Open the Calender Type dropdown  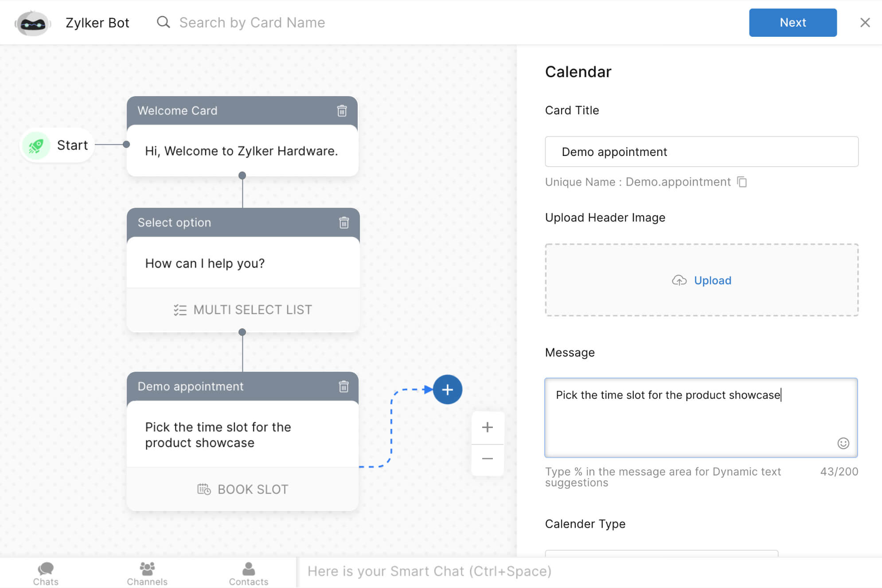tap(661, 553)
